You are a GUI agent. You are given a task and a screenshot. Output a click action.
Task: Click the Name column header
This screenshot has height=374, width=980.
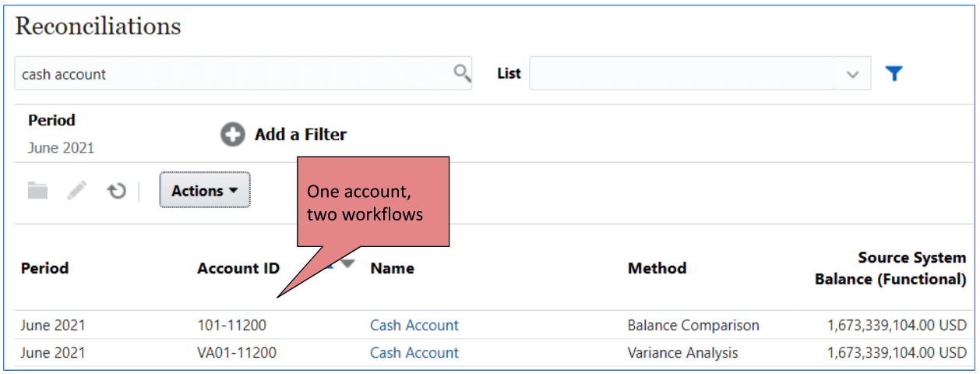392,268
